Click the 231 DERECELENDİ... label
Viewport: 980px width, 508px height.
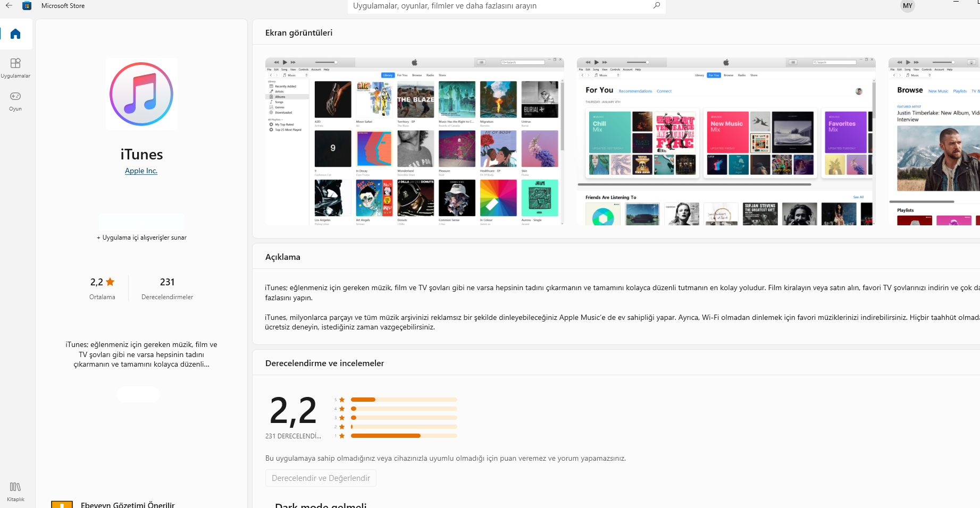click(x=293, y=436)
